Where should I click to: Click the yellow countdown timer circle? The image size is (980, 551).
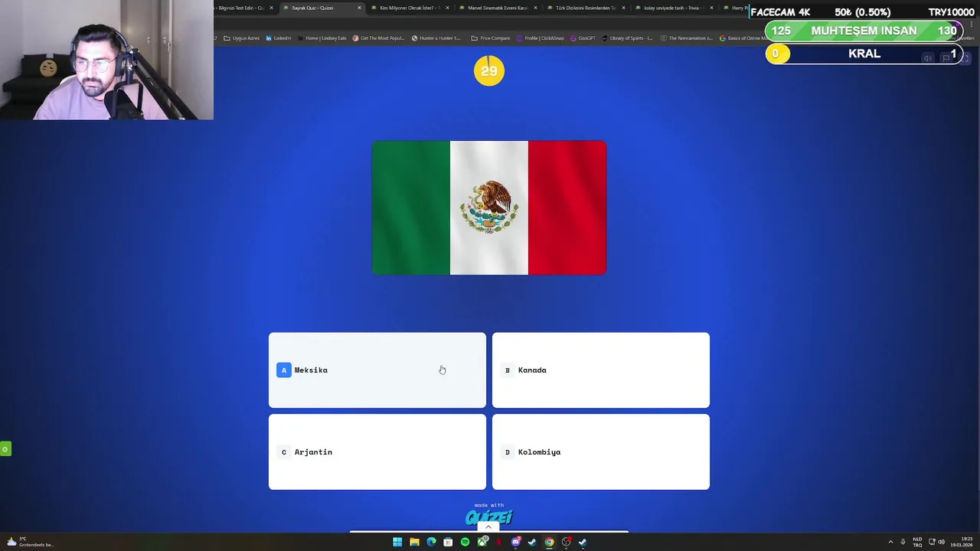[x=489, y=70]
